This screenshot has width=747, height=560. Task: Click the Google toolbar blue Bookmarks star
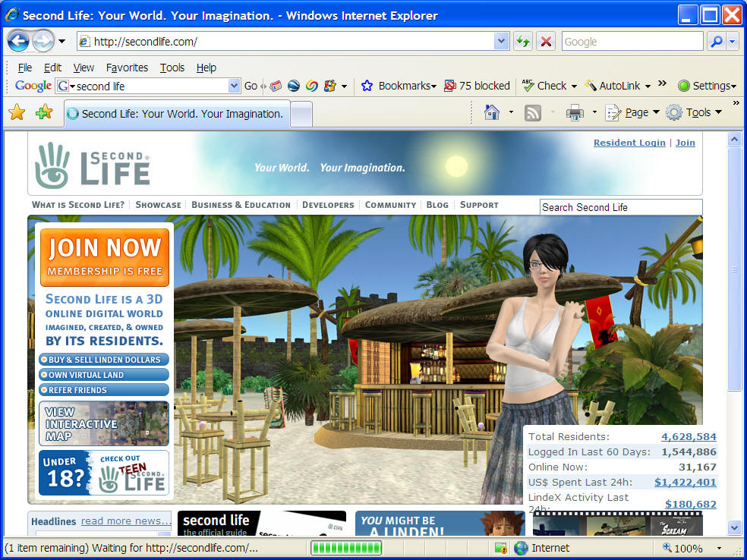[x=367, y=86]
